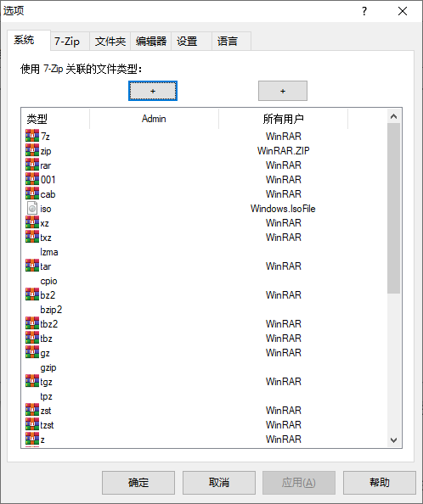Select the 系统 tab
Viewport: 423px width, 504px height.
(x=29, y=40)
